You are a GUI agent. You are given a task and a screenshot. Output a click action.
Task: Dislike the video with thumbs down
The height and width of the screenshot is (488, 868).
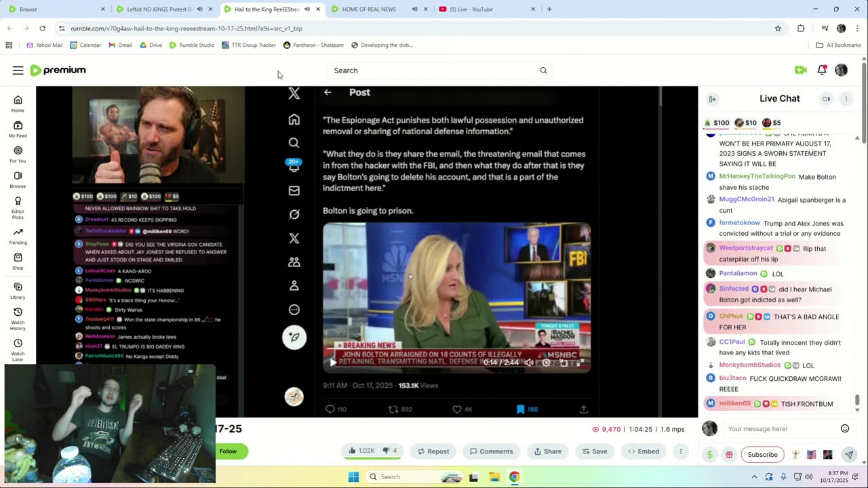click(391, 451)
